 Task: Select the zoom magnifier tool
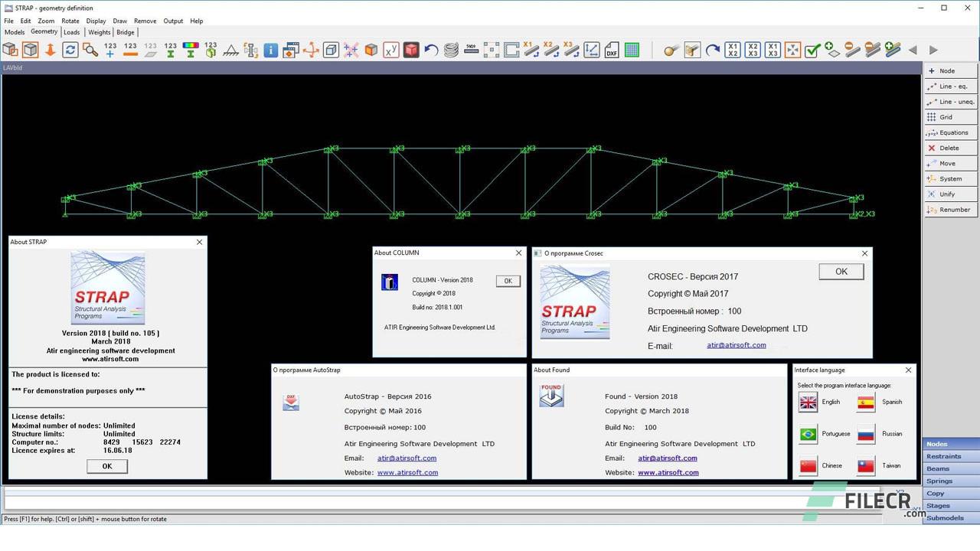pyautogui.click(x=90, y=50)
